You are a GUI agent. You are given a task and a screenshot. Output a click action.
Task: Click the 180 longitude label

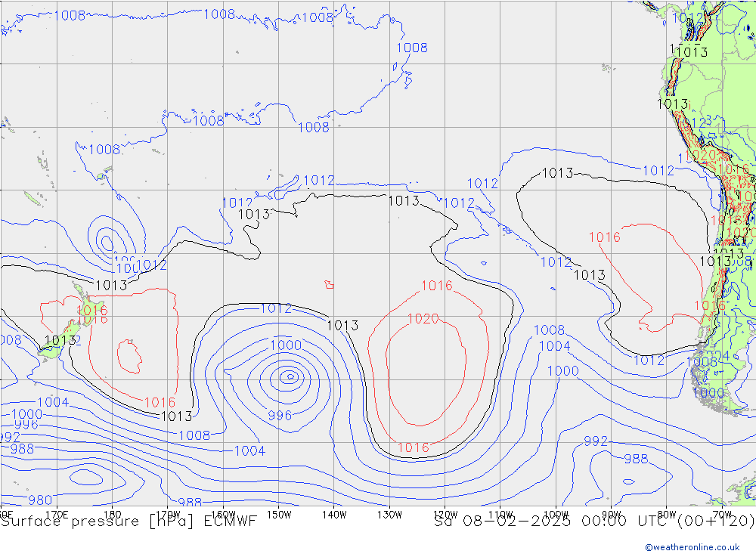click(113, 515)
